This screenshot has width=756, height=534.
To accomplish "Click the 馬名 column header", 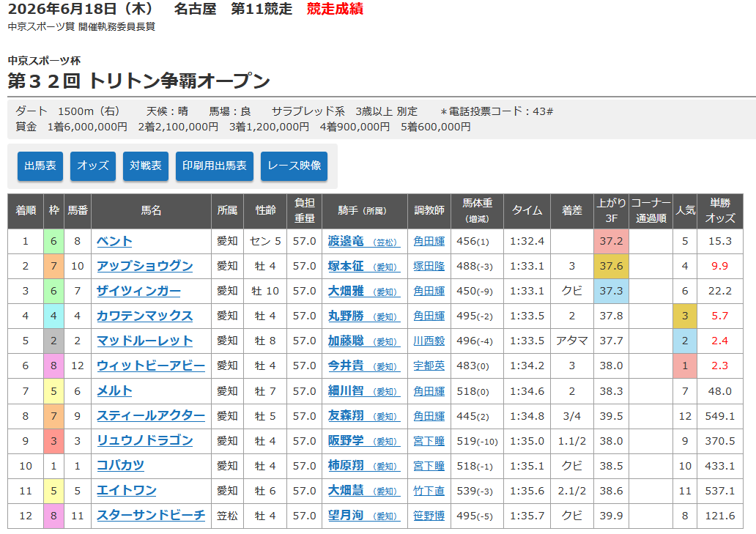I will coord(152,211).
